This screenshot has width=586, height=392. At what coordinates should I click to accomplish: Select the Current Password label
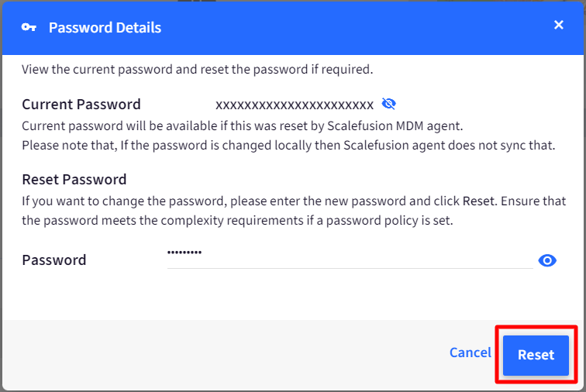pyautogui.click(x=81, y=105)
